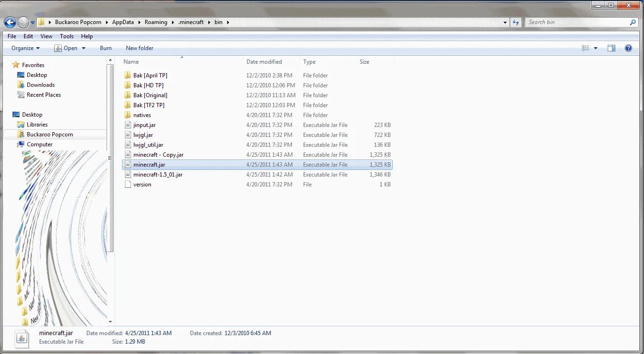Expand arrow after AppData breadcrumb
The height and width of the screenshot is (354, 644).
click(139, 22)
